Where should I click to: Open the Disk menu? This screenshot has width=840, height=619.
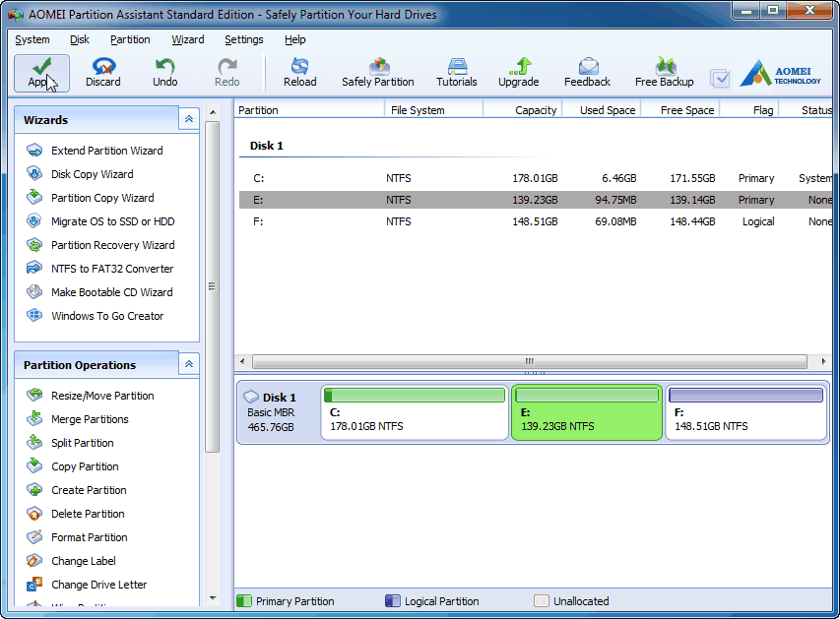click(80, 39)
